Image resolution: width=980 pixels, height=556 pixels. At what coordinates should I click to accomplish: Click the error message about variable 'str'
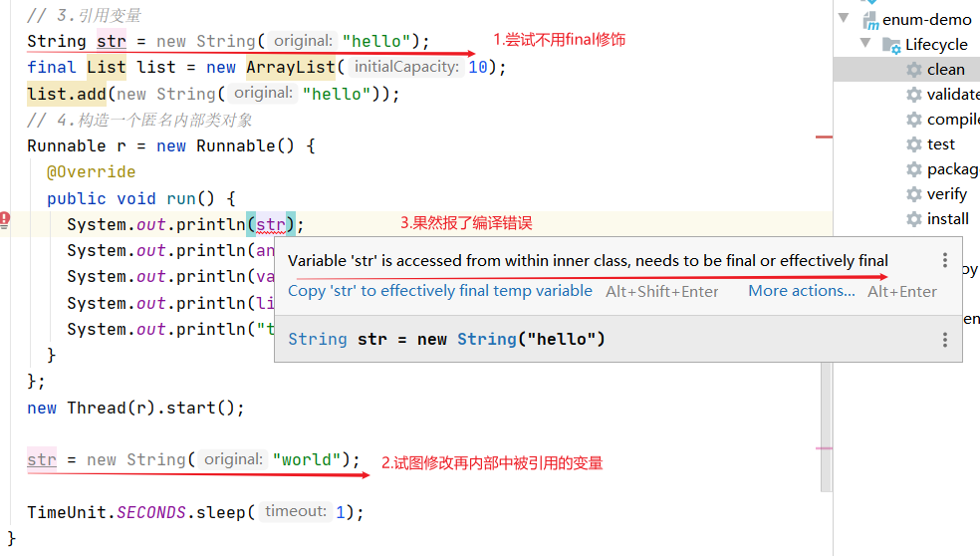(588, 261)
